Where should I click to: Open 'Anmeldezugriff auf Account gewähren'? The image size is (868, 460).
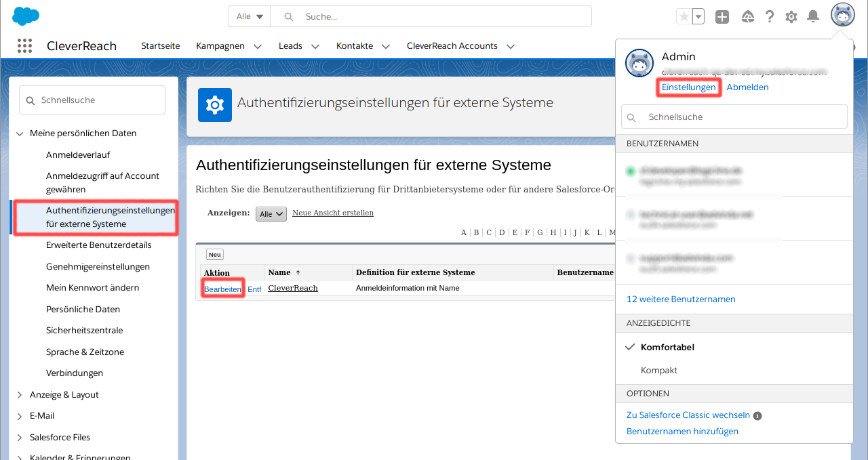102,183
